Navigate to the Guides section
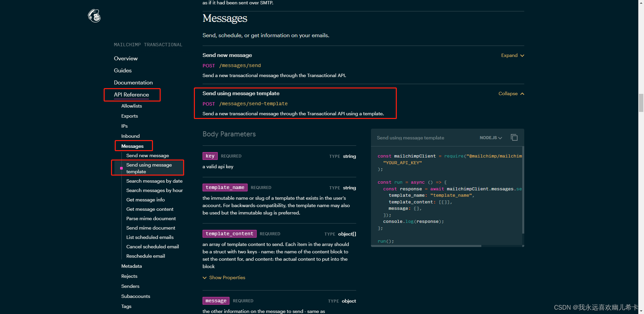 pos(122,70)
